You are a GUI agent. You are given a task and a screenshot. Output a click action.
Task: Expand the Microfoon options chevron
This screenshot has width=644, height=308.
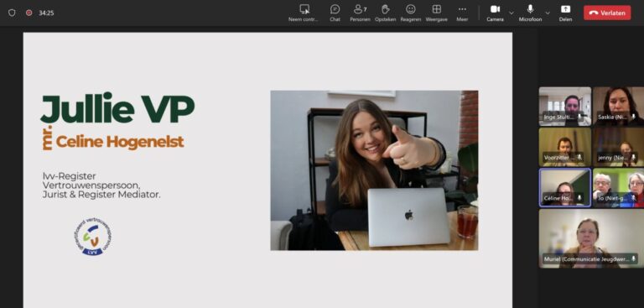pyautogui.click(x=548, y=13)
